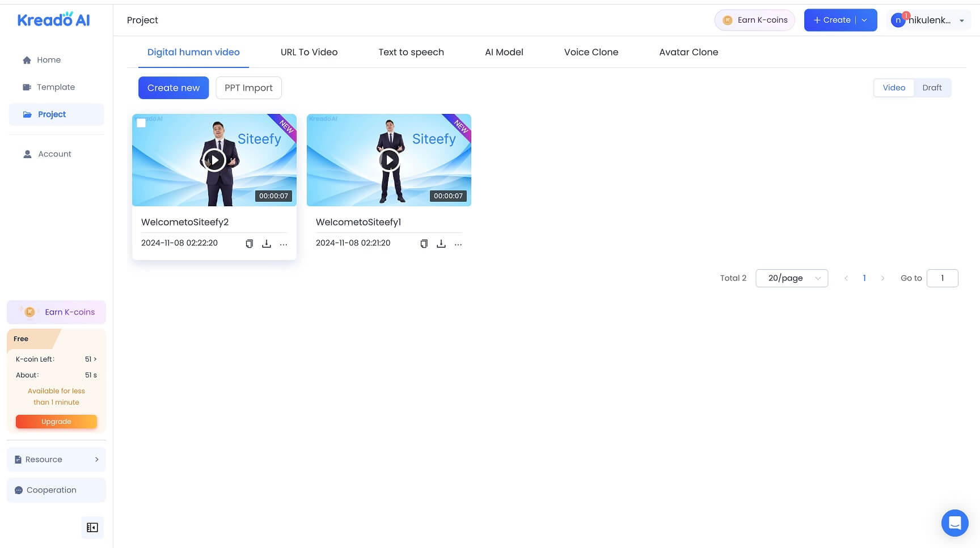Expand the Create button dropdown arrow
This screenshot has width=980, height=548.
[865, 20]
